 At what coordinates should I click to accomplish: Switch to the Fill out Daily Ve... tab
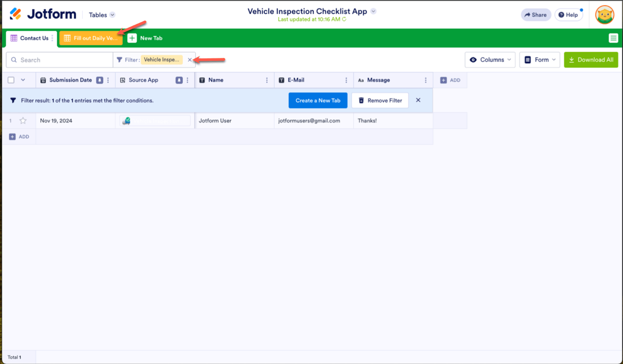[91, 38]
